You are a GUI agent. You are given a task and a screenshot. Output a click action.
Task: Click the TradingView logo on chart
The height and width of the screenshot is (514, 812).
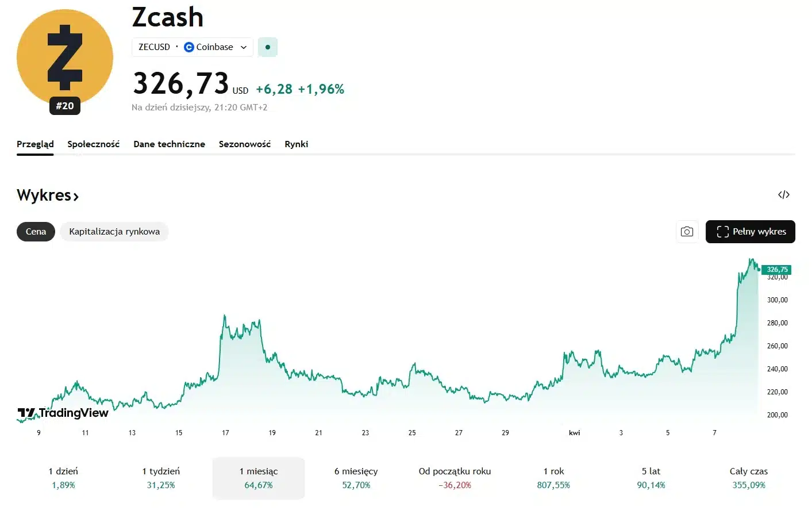63,413
